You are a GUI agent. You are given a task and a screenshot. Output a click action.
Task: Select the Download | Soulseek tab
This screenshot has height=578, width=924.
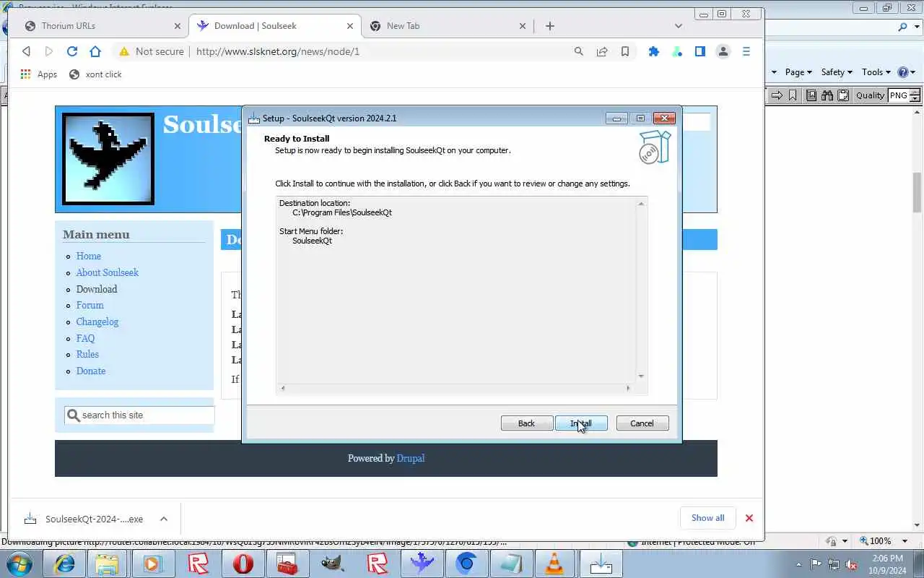[274, 26]
